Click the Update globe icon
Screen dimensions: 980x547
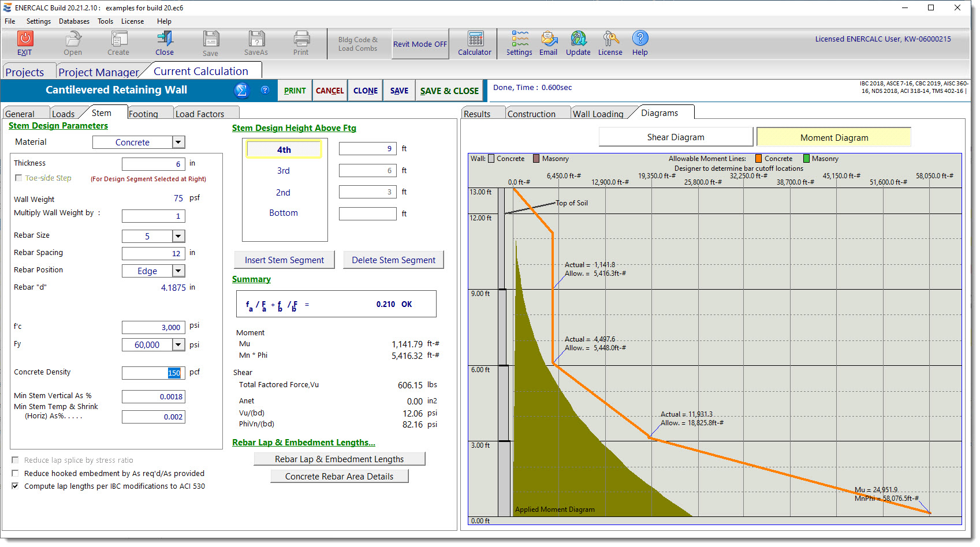578,39
